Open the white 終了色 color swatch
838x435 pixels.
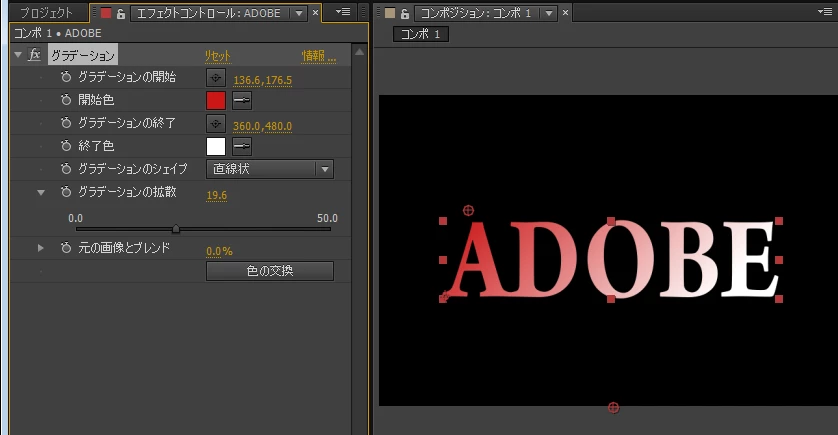[x=216, y=146]
